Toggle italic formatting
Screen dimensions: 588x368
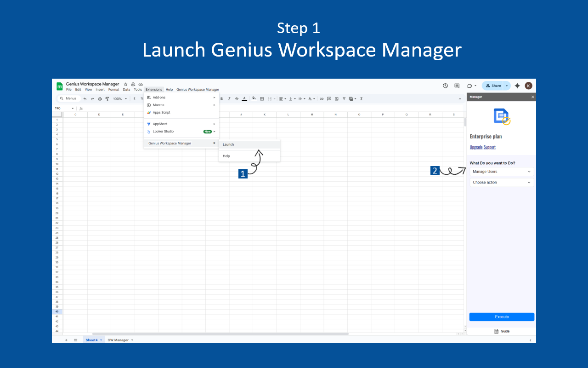click(229, 99)
